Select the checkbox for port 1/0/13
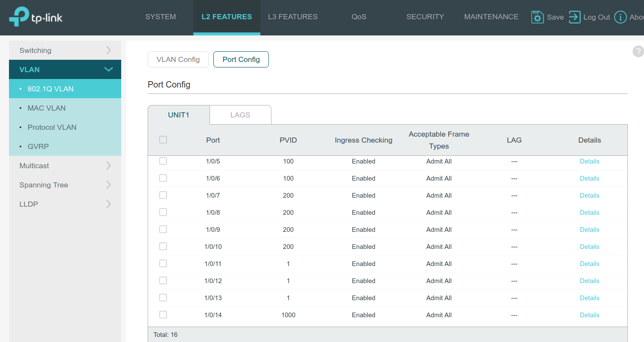The image size is (644, 342). point(163,298)
